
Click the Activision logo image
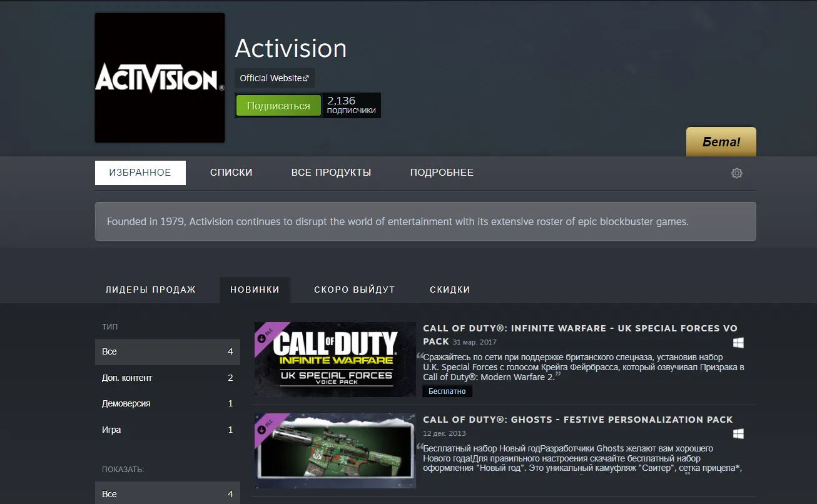point(160,78)
